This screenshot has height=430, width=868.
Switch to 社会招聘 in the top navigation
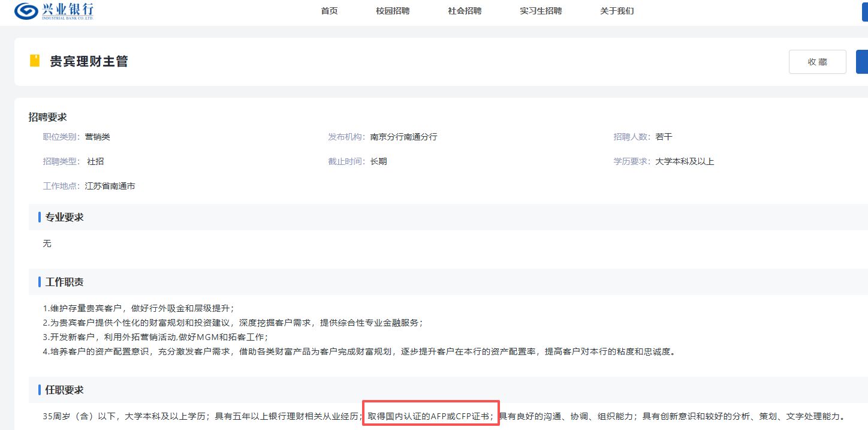pyautogui.click(x=465, y=11)
